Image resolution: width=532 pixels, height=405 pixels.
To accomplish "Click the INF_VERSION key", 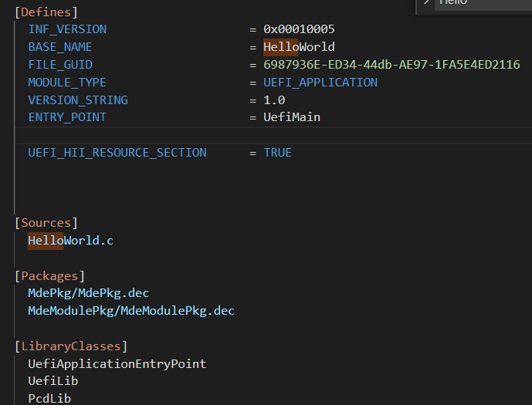I will pyautogui.click(x=67, y=29).
